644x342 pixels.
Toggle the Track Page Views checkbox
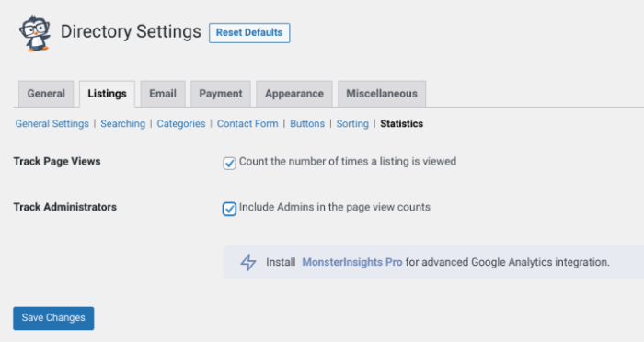229,163
